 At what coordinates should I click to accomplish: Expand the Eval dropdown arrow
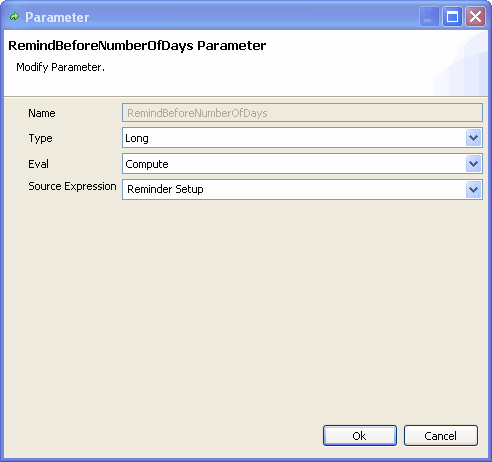click(x=473, y=164)
